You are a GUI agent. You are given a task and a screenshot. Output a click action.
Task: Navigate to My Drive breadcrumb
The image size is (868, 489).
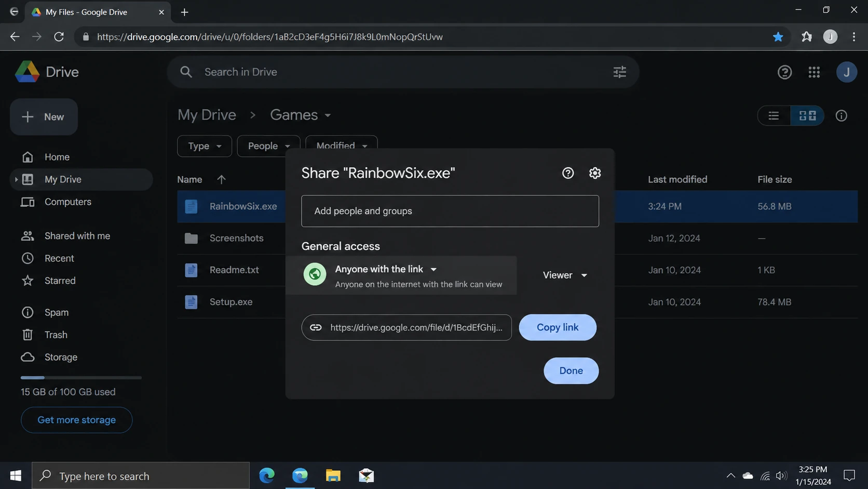pyautogui.click(x=207, y=115)
